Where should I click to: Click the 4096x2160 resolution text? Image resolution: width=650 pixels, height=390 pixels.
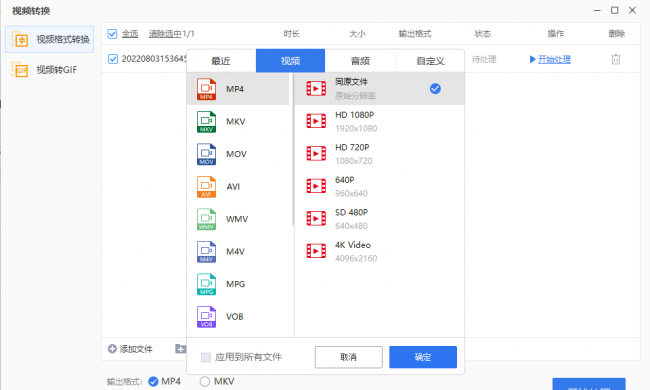[356, 258]
